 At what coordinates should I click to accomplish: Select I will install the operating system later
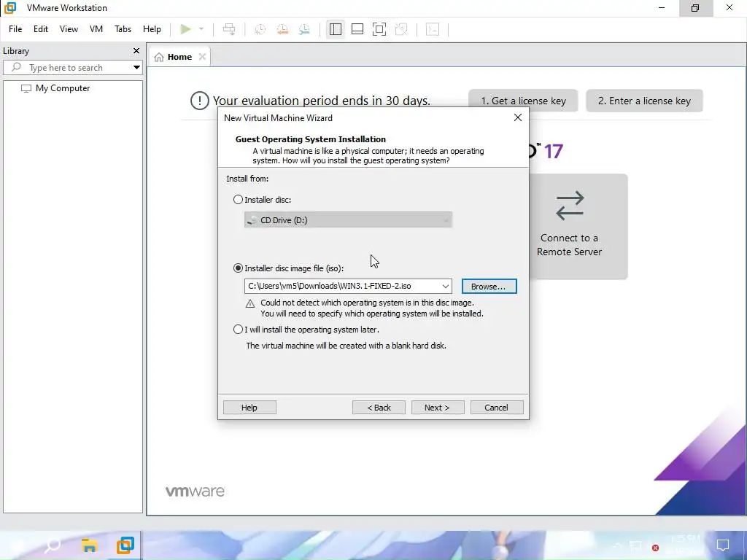click(238, 329)
